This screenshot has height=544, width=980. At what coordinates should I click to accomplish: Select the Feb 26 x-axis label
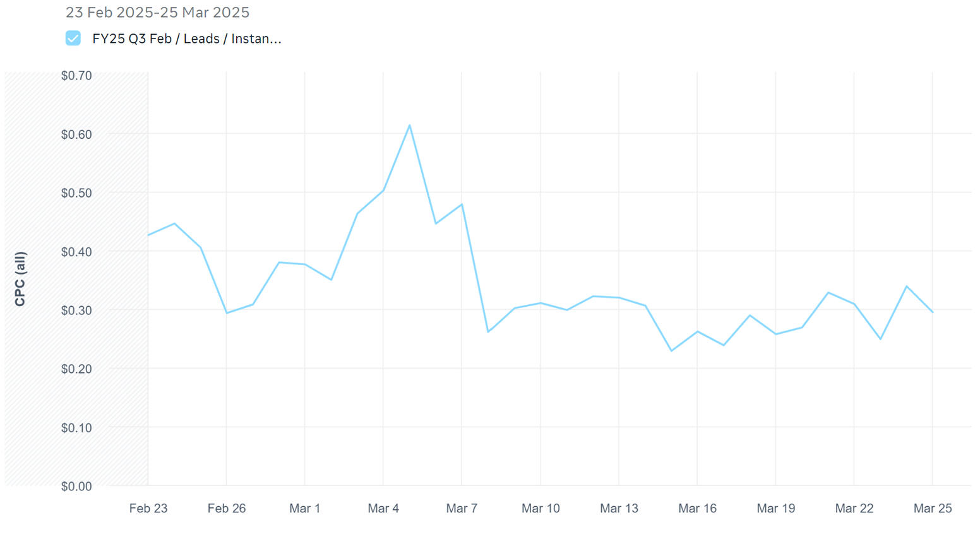click(227, 508)
